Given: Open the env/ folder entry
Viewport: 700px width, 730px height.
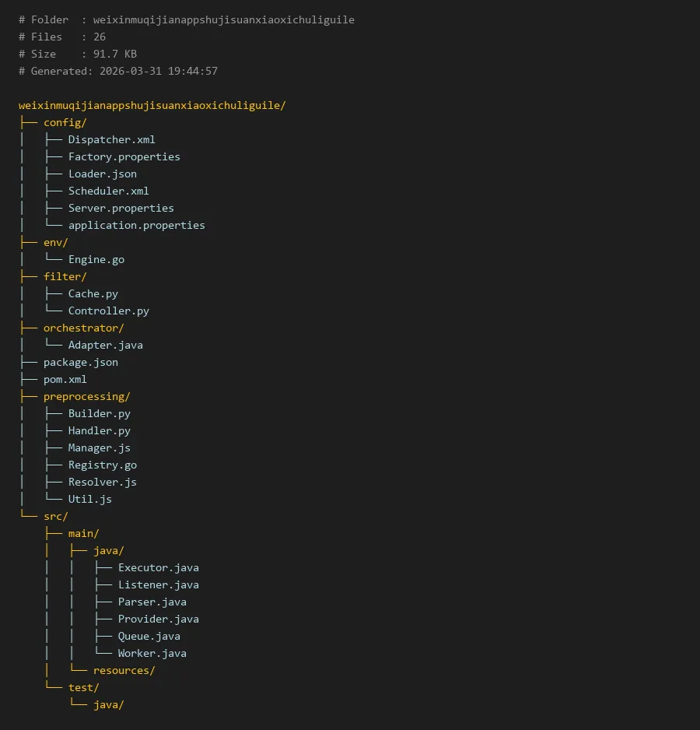Looking at the screenshot, I should (55, 242).
